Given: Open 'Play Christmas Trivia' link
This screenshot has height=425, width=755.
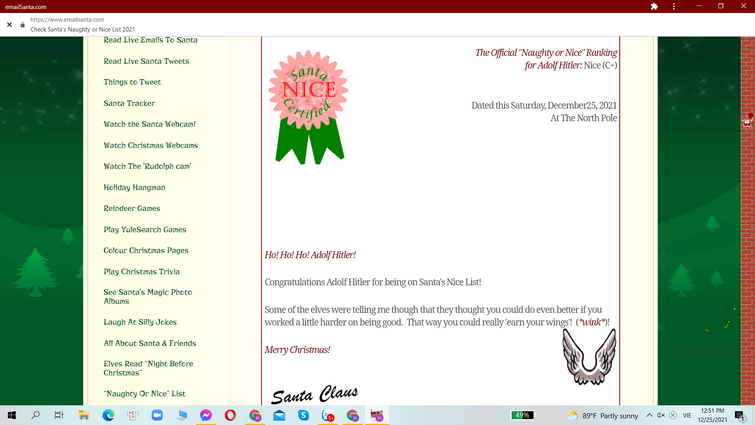Looking at the screenshot, I should [x=141, y=271].
